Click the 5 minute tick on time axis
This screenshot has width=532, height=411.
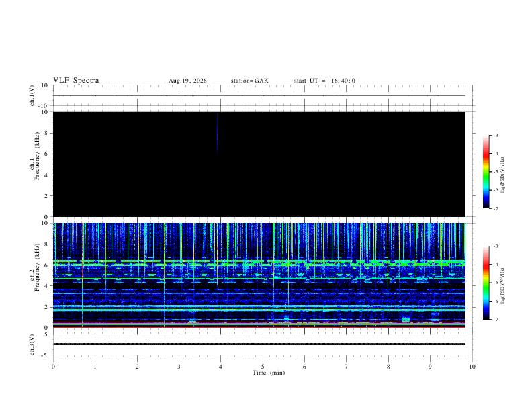(x=263, y=367)
